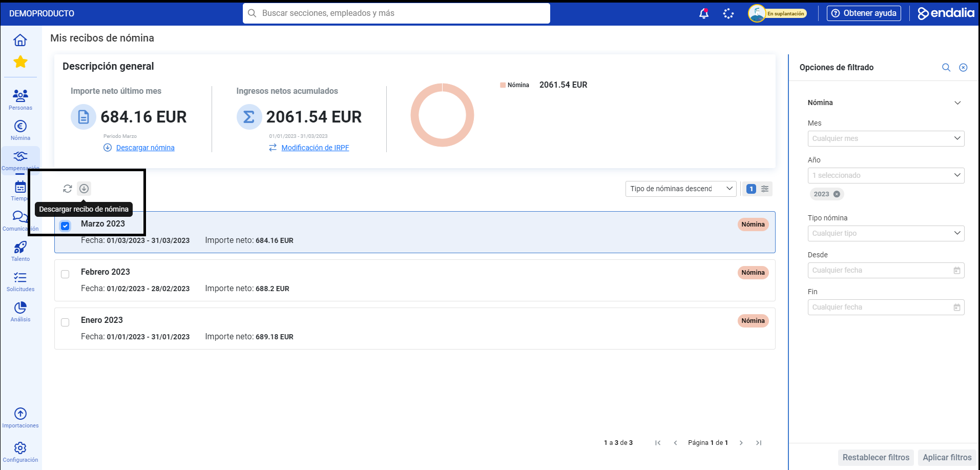Image resolution: width=980 pixels, height=470 pixels.
Task: Uncheck the Marzo 2023 payslip
Action: click(65, 226)
